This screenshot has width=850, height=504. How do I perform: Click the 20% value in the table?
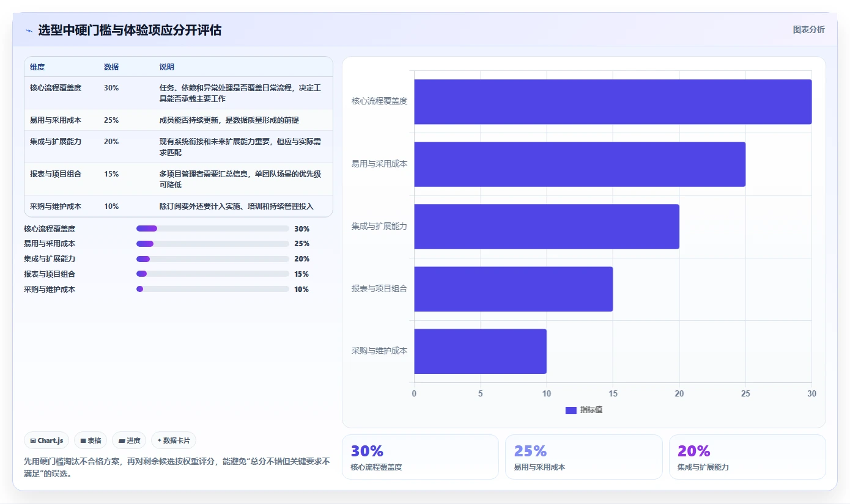(111, 141)
